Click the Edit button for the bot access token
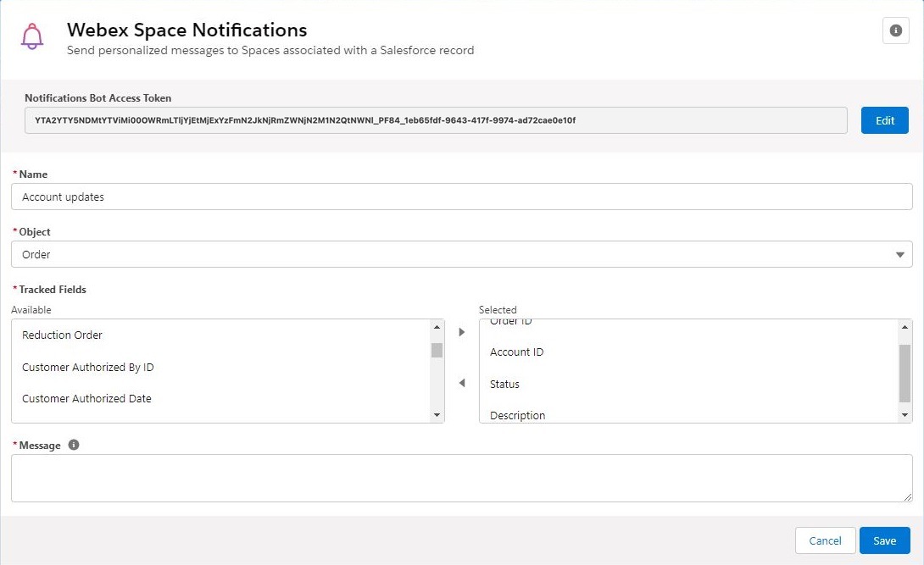924x565 pixels. (x=884, y=120)
